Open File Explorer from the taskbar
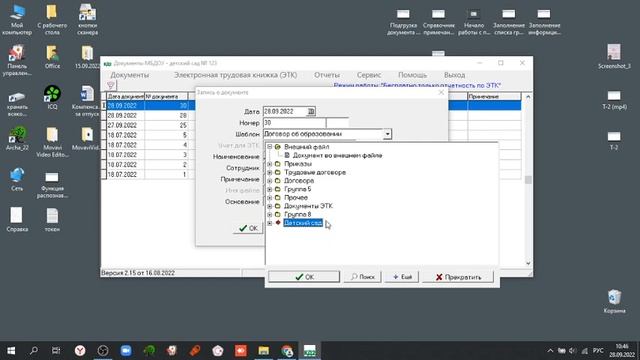Image resolution: width=640 pixels, height=360 pixels. click(x=264, y=351)
